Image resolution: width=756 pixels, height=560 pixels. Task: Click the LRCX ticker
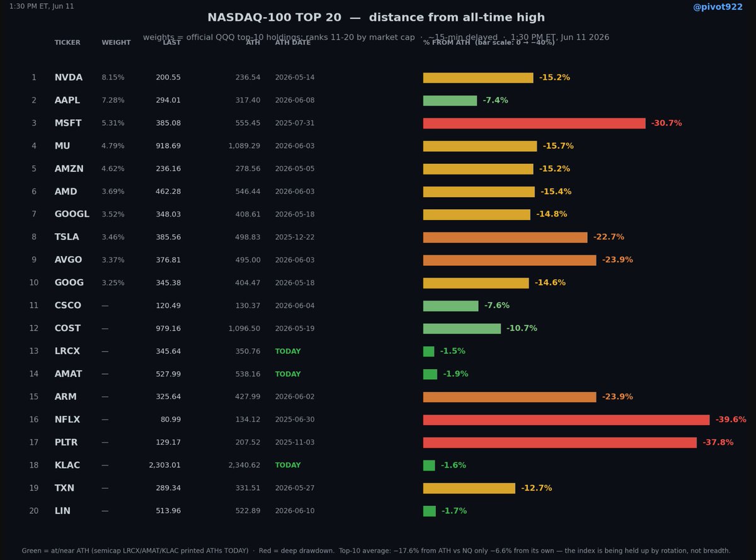click(67, 351)
